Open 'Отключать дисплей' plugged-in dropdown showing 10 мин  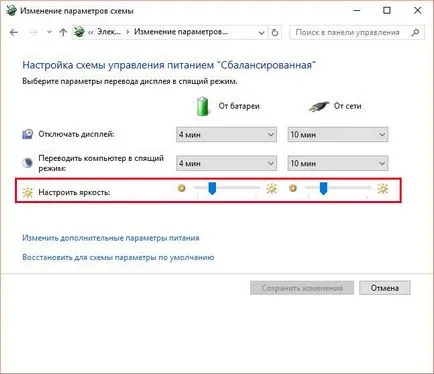(338, 135)
